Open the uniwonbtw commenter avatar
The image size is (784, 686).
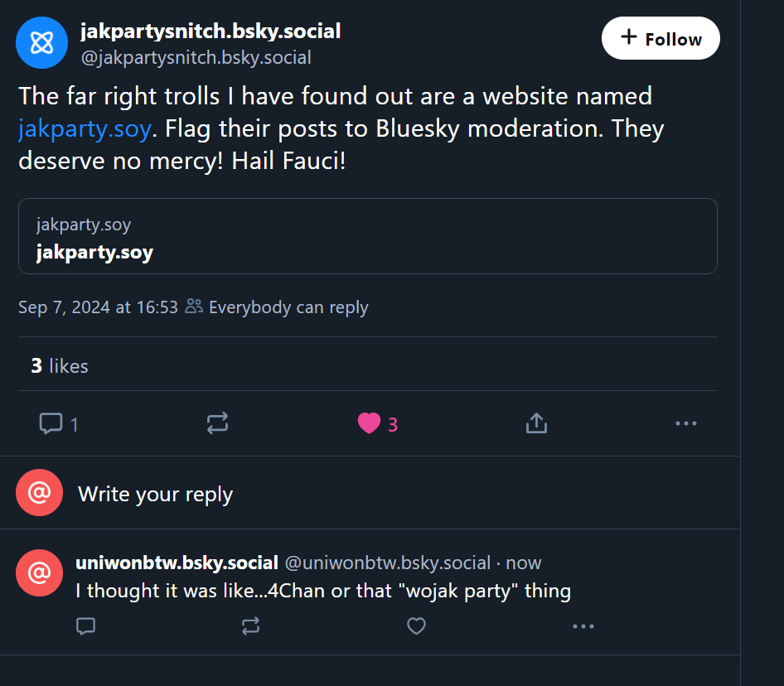click(x=39, y=572)
